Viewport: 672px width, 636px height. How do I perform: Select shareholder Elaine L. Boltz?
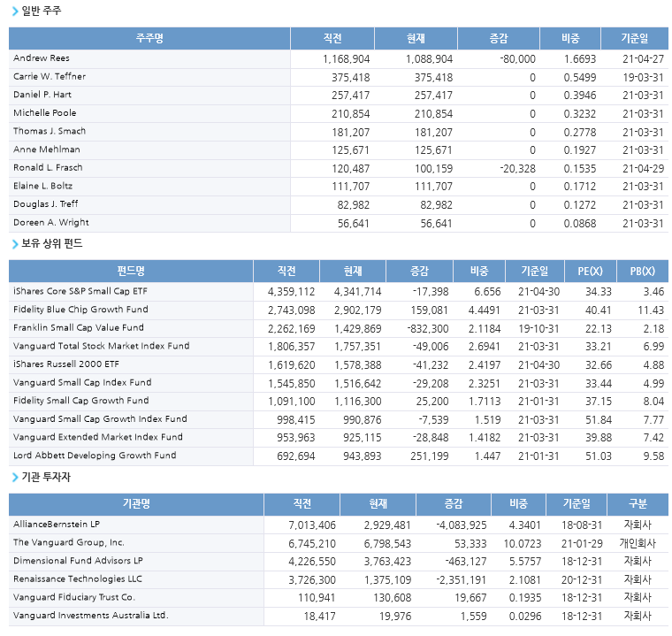point(42,186)
